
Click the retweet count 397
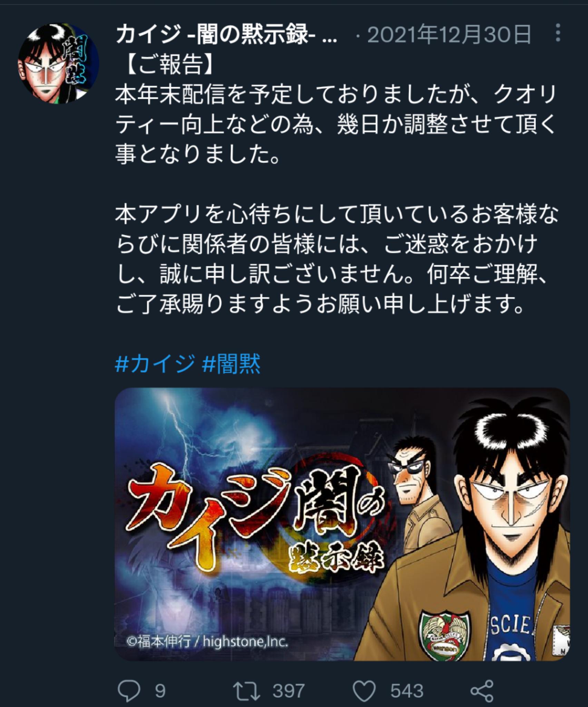point(289,691)
